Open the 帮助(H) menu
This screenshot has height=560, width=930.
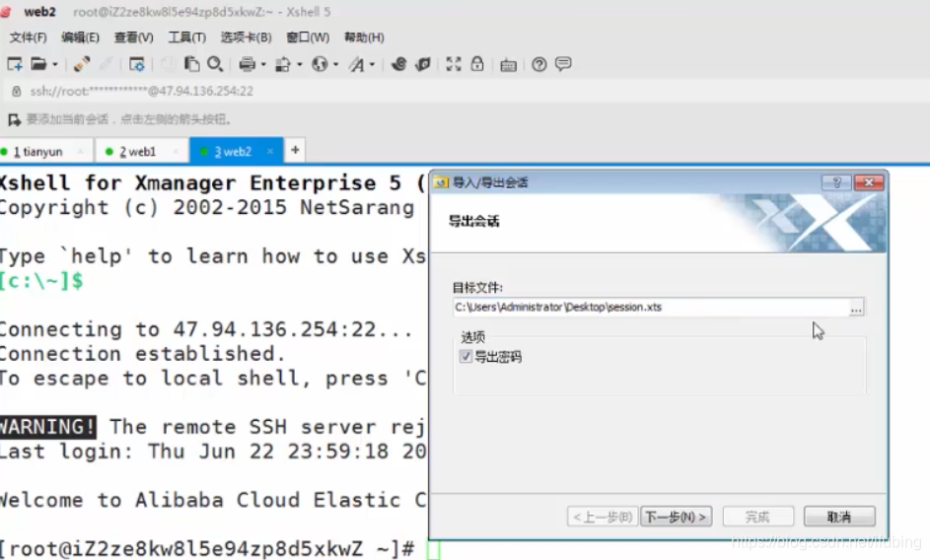(364, 37)
